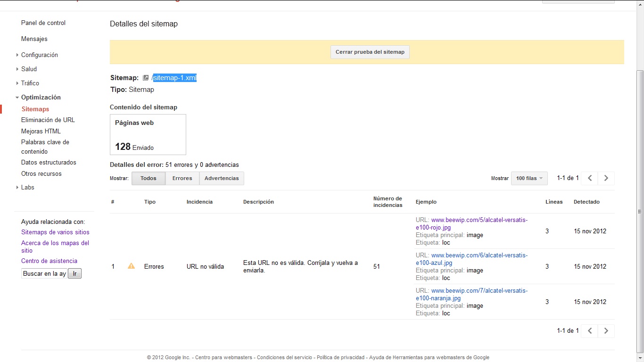
Task: Open Eliminación de URL
Action: tap(48, 120)
